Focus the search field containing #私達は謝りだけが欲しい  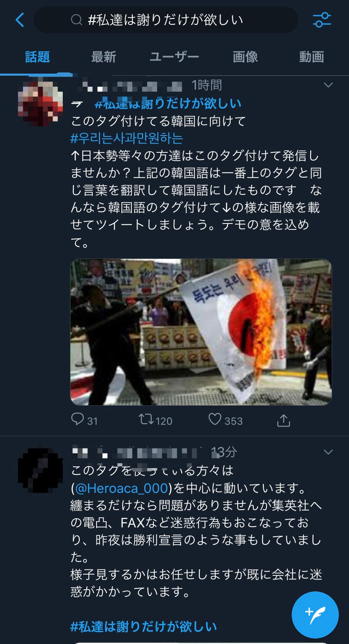point(166,20)
